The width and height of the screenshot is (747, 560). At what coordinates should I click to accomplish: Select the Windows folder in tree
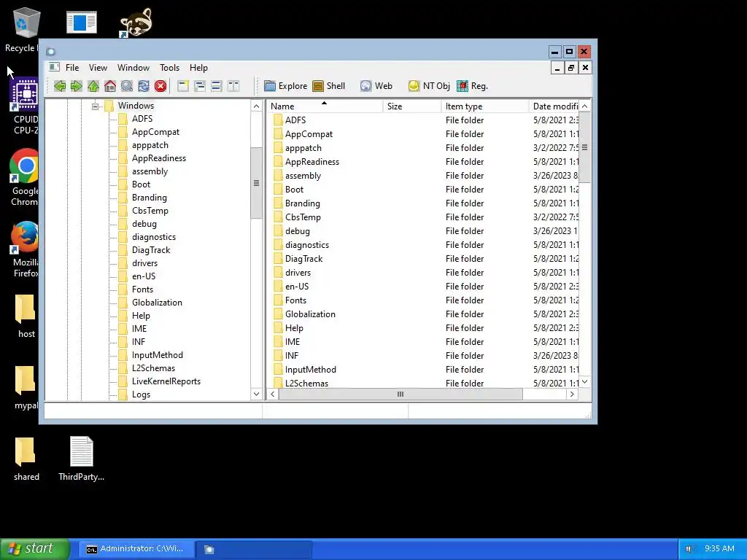[136, 106]
